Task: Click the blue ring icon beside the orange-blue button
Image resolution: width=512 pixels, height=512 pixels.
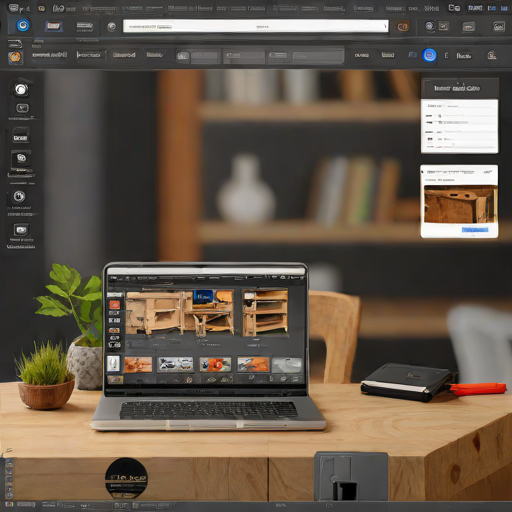Action: point(23,25)
